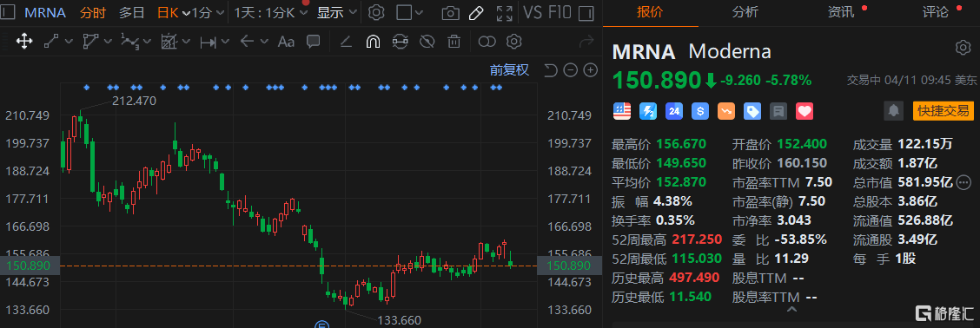Click the 快捷交易 quick trade button
Image resolution: width=980 pixels, height=328 pixels.
point(944,111)
